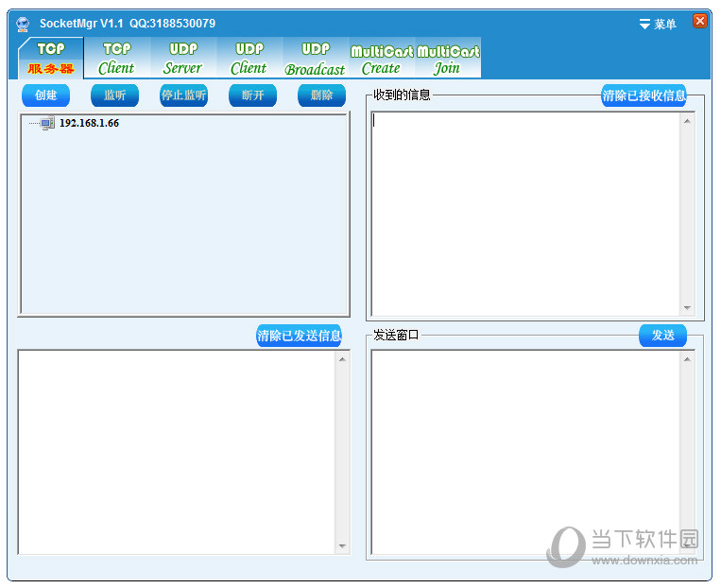The height and width of the screenshot is (588, 721).
Task: Start listening with the 监听 button
Action: 115,95
